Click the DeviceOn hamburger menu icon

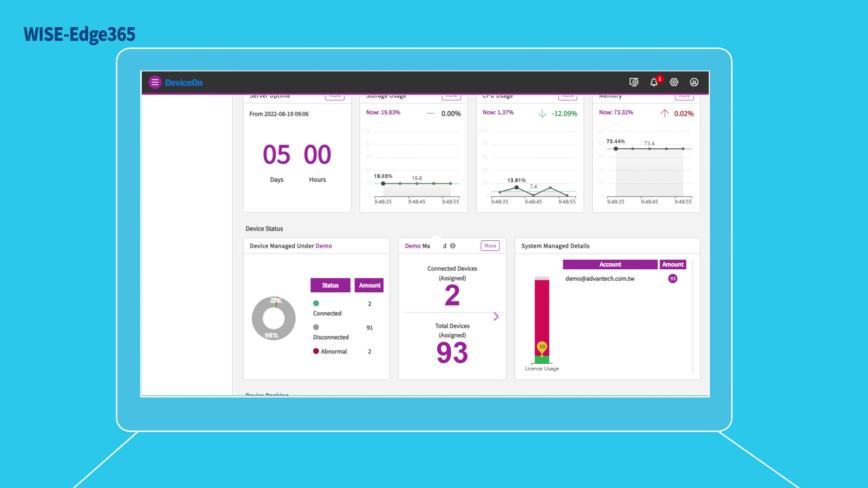click(x=155, y=82)
